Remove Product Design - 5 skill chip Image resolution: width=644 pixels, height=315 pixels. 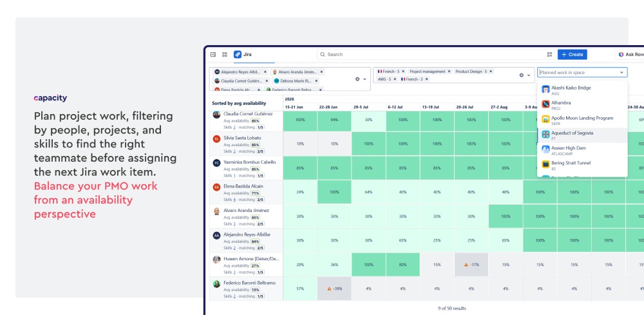pyautogui.click(x=490, y=72)
